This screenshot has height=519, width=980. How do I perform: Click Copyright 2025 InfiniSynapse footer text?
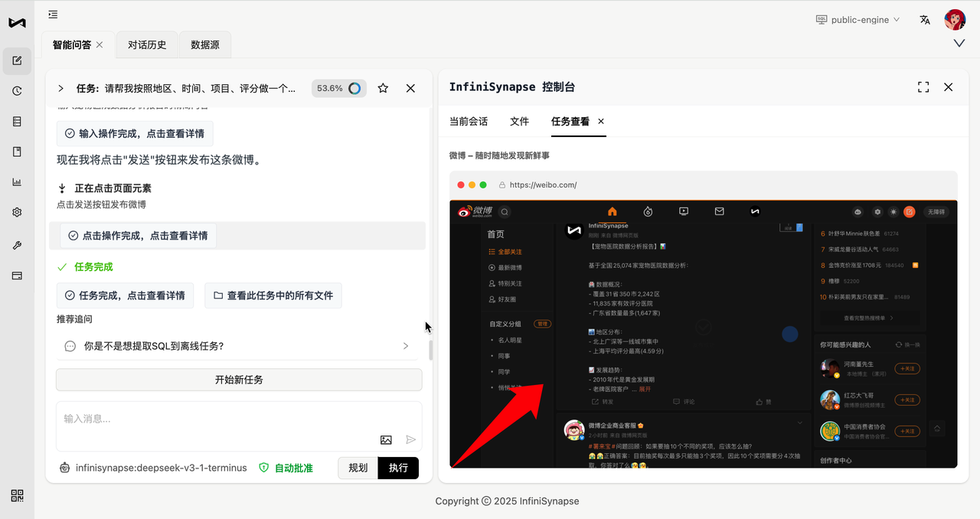(x=507, y=501)
